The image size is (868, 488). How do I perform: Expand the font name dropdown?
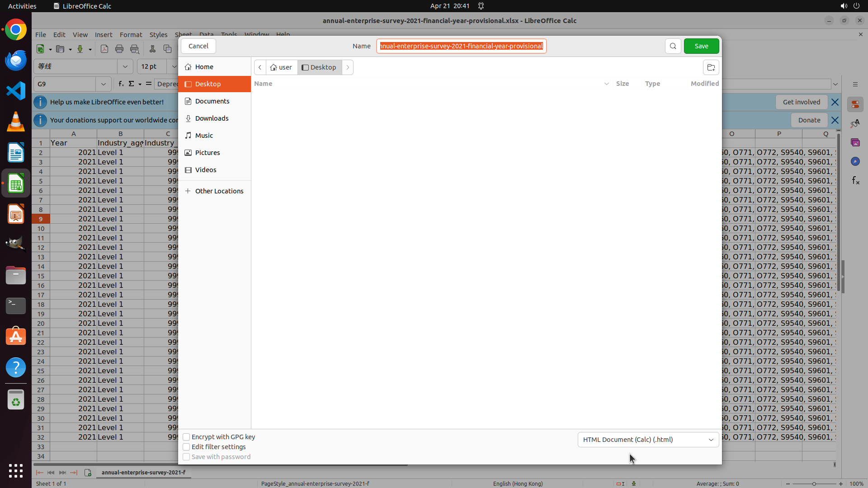125,66
